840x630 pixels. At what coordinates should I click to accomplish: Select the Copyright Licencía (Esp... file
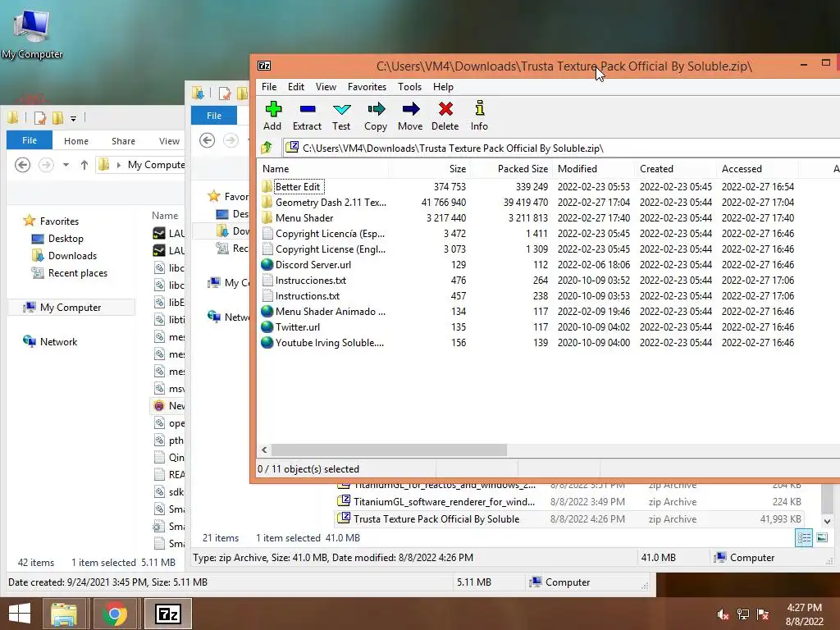coord(330,234)
